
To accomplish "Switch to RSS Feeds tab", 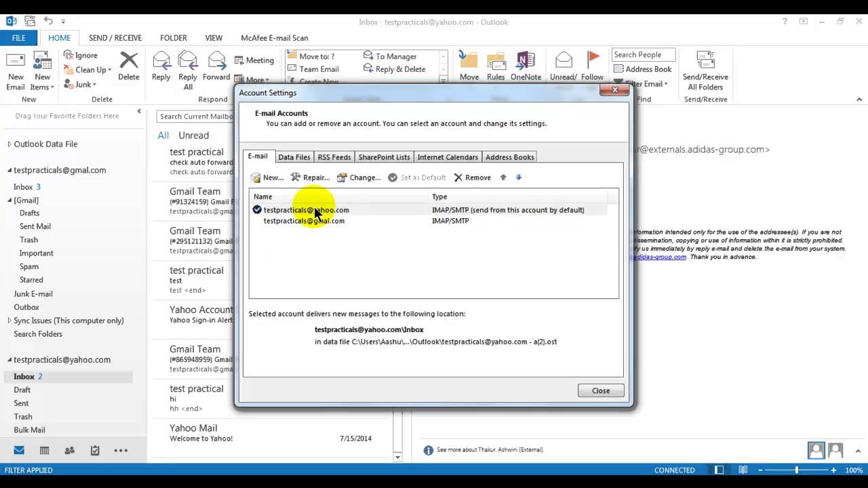I will [334, 157].
